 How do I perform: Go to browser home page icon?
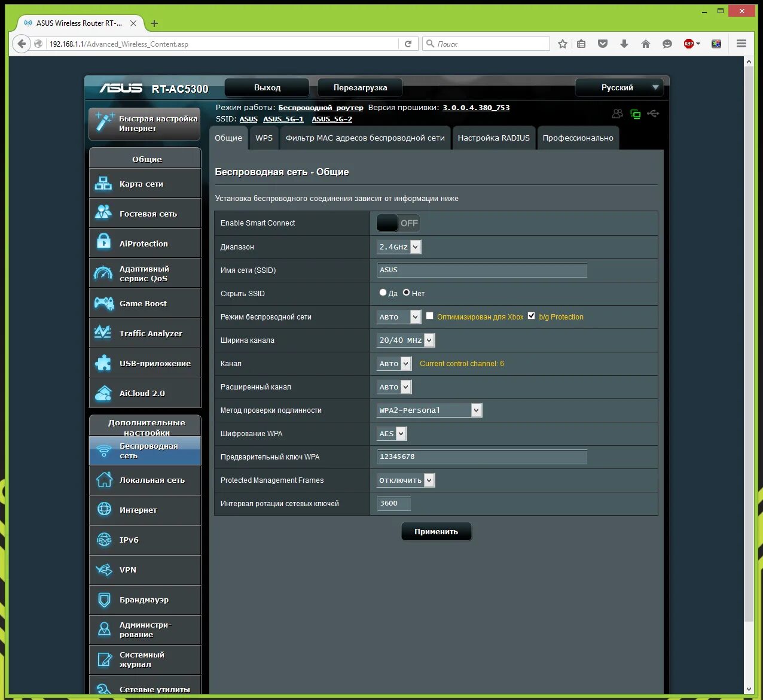pos(646,44)
